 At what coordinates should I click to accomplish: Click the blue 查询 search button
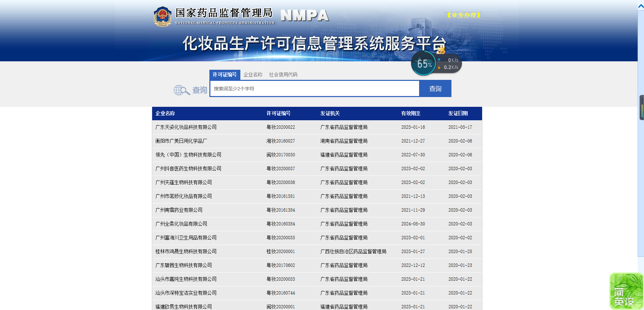pyautogui.click(x=435, y=88)
